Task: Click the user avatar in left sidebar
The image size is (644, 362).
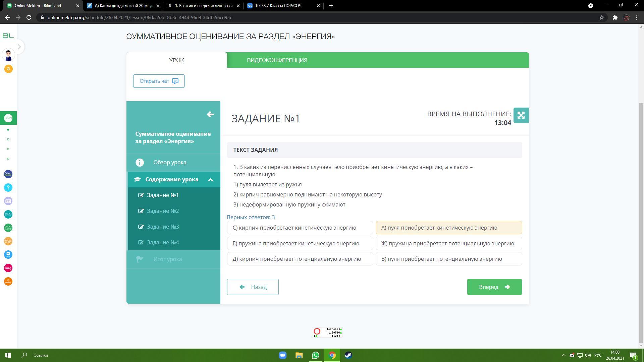Action: (x=8, y=55)
